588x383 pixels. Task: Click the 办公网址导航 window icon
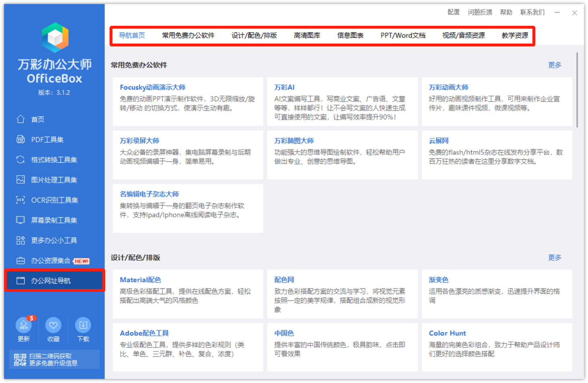[x=21, y=281]
